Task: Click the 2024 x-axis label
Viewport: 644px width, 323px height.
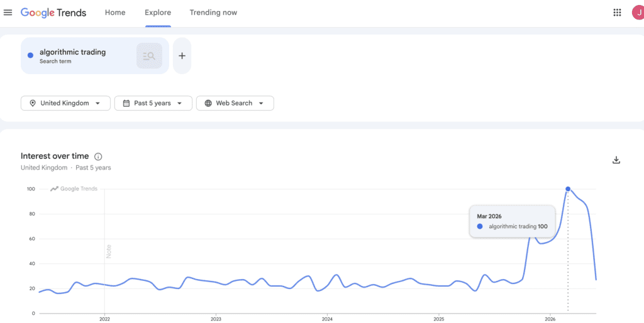Action: (327, 319)
